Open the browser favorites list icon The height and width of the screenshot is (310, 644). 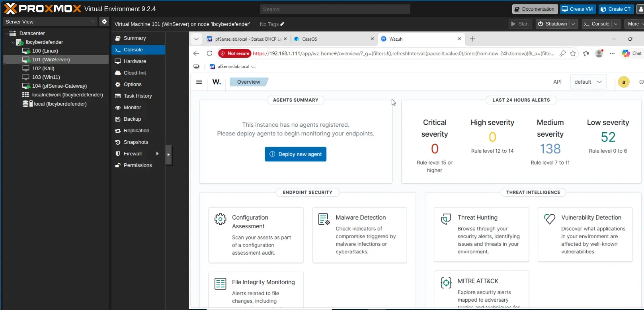[x=586, y=53]
